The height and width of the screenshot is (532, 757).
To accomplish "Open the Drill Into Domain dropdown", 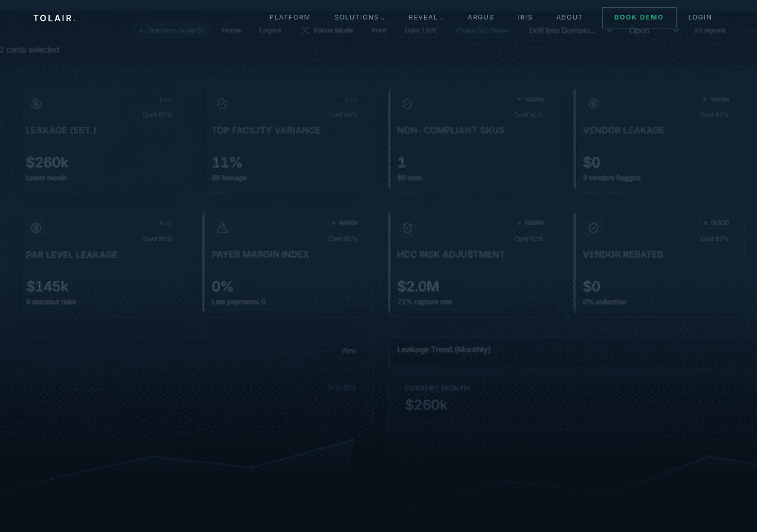I will (x=570, y=30).
